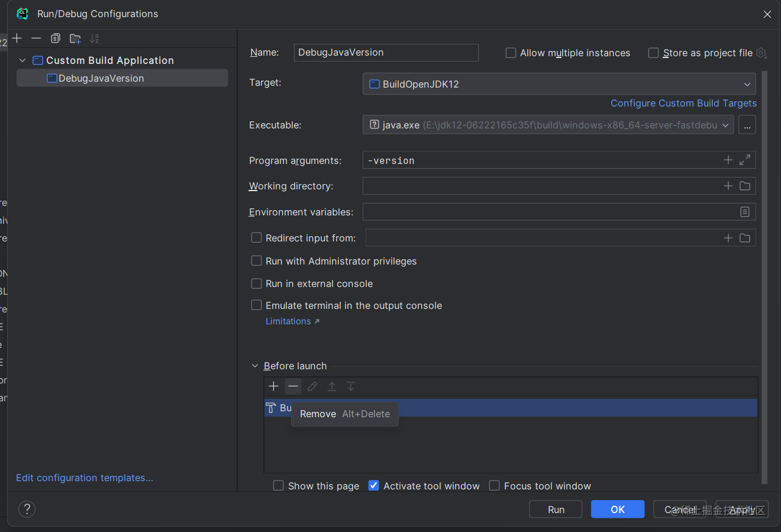781x532 pixels.
Task: Edit the selected Before launch task
Action: click(312, 386)
